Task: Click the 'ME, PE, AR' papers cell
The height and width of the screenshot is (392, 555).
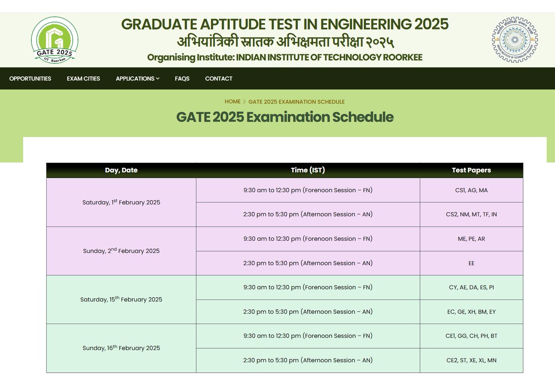Action: (471, 239)
